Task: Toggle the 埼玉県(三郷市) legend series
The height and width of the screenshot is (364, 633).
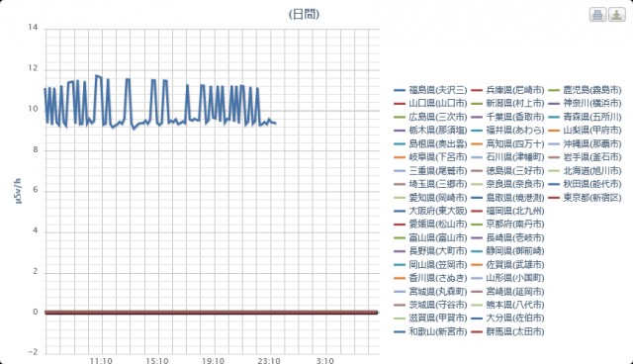Action: pyautogui.click(x=430, y=184)
